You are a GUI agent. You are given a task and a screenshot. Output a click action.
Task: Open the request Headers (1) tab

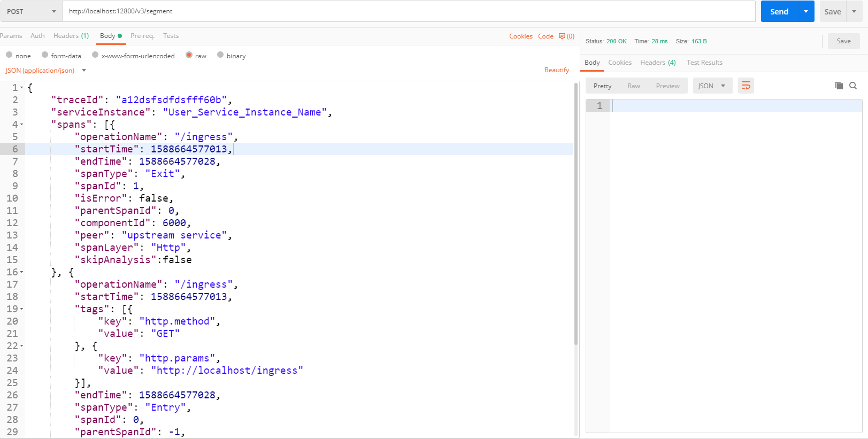[71, 36]
